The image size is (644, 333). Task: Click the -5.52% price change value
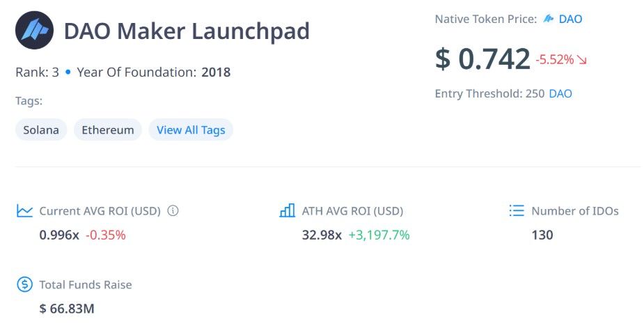click(554, 60)
